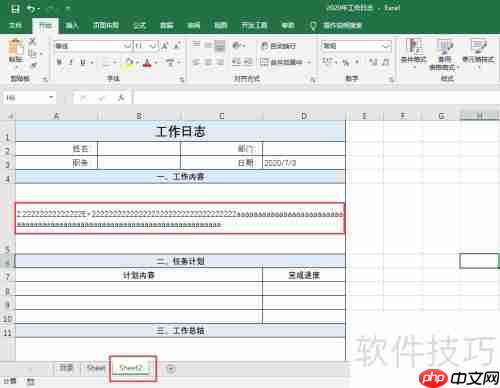Apply comma style number format
The height and width of the screenshot is (388, 500).
click(357, 62)
